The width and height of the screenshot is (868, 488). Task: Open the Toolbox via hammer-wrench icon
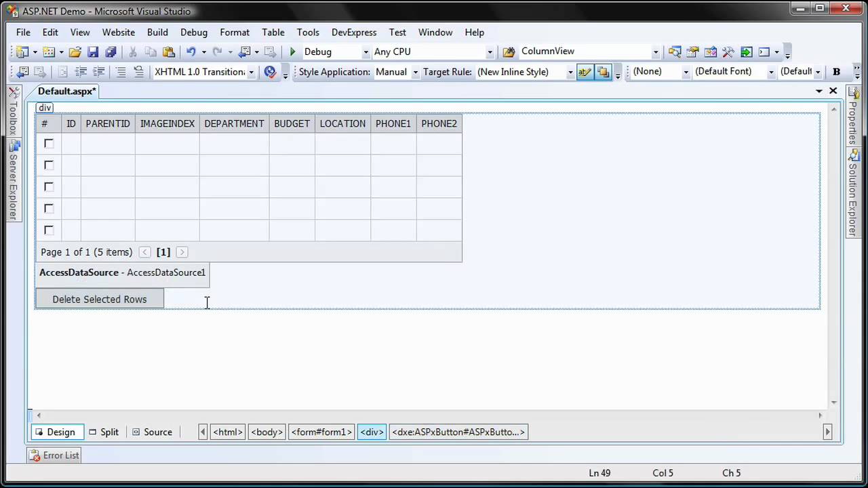(x=728, y=52)
